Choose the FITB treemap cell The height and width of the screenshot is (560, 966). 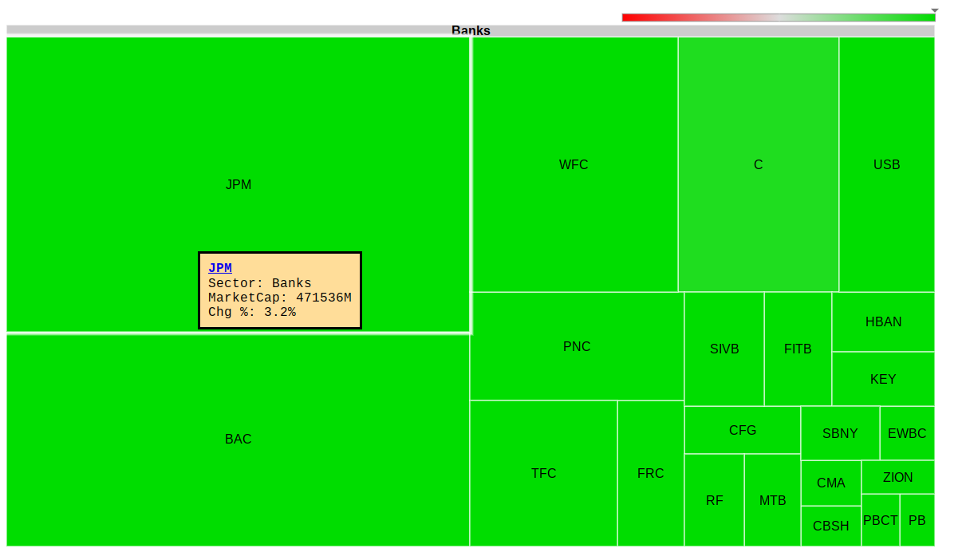click(x=798, y=349)
